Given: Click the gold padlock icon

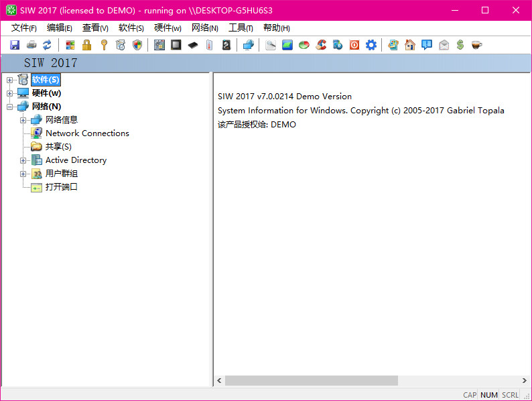Looking at the screenshot, I should click(x=87, y=45).
